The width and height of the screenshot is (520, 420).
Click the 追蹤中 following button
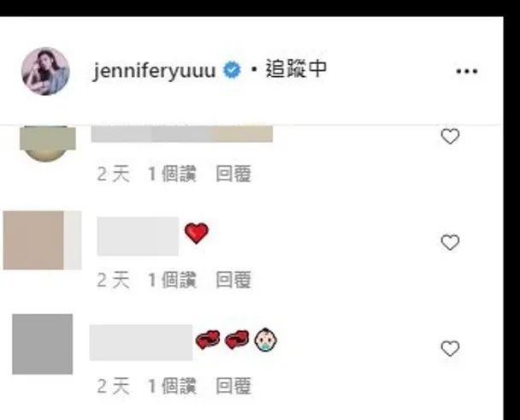[x=296, y=69]
